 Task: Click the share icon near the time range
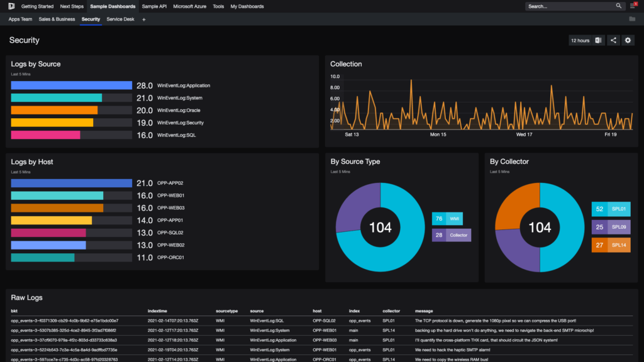coord(612,40)
